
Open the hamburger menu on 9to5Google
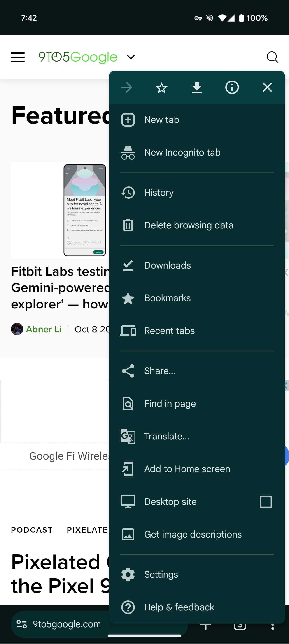coord(18,57)
